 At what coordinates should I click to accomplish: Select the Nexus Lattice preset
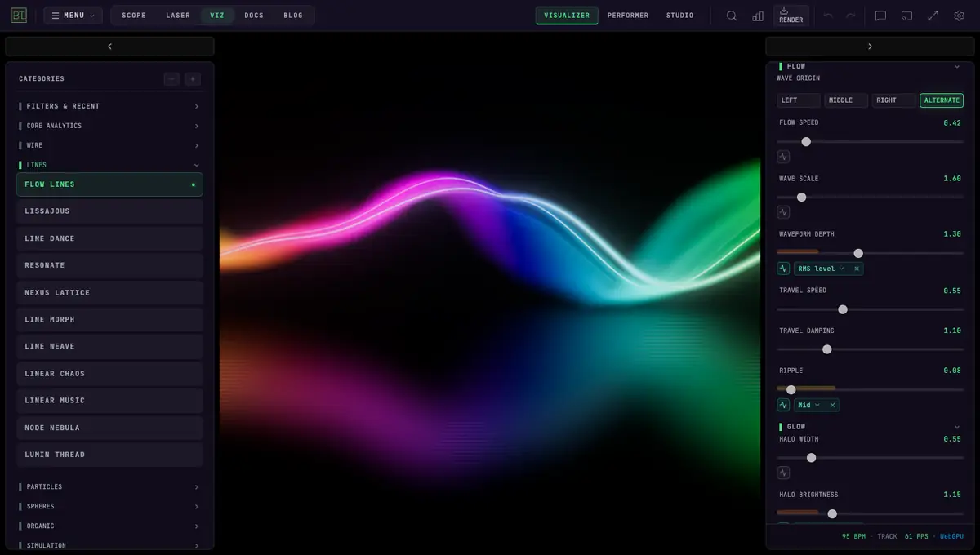point(109,292)
